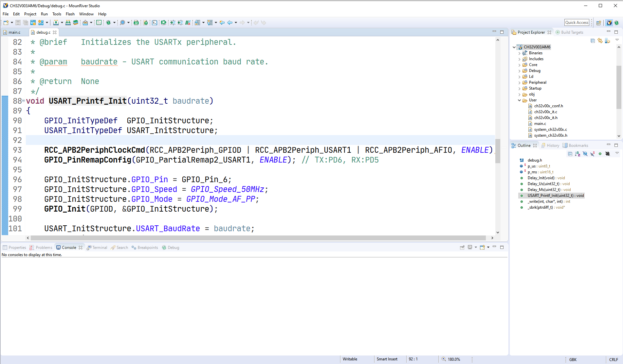This screenshot has height=364, width=623.
Task: Click the shift right indent toolbar icon
Action: coord(173,23)
